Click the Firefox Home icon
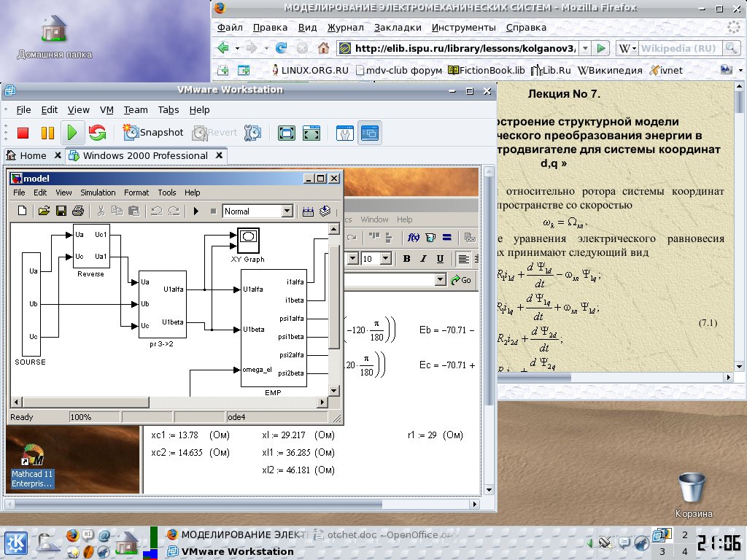The height and width of the screenshot is (560, 747). pyautogui.click(x=323, y=48)
